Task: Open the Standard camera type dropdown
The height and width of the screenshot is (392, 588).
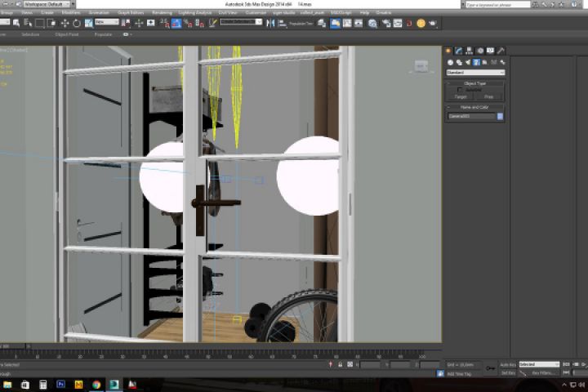Action: pyautogui.click(x=475, y=73)
